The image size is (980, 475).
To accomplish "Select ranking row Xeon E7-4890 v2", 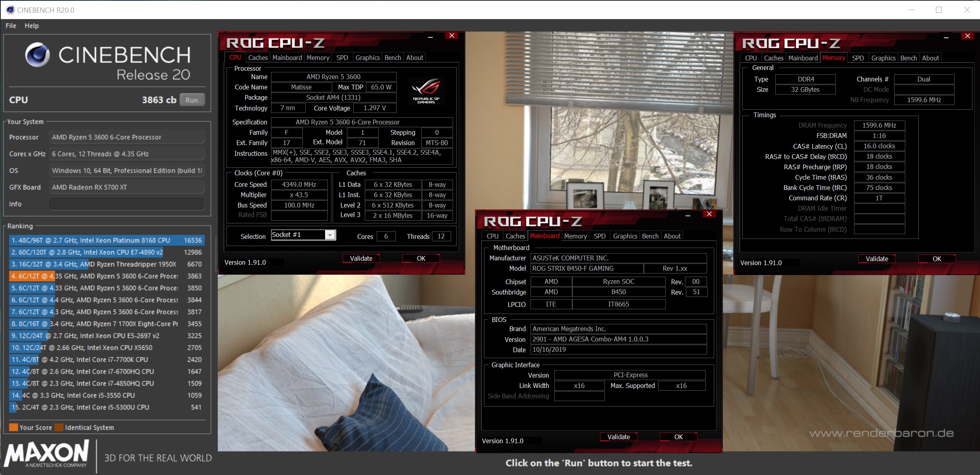I will pyautogui.click(x=107, y=252).
